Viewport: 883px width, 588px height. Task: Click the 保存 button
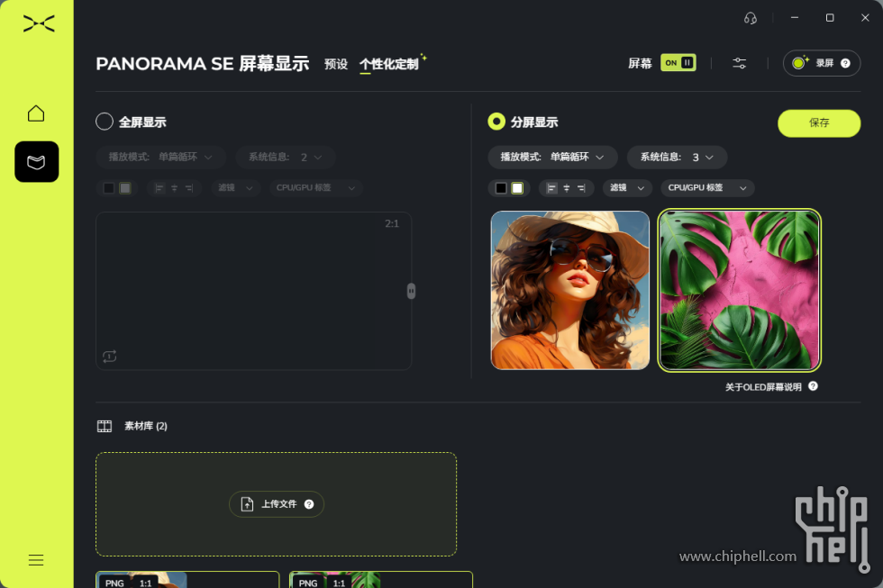tap(819, 122)
